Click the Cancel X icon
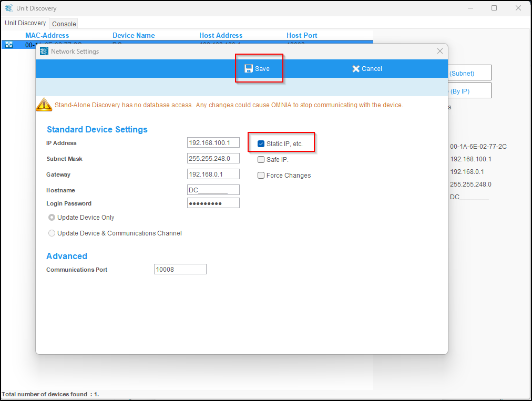 point(356,69)
